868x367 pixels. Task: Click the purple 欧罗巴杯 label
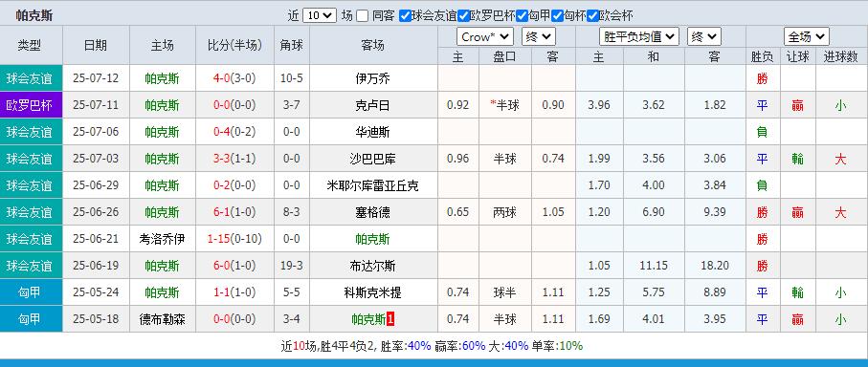click(x=30, y=105)
